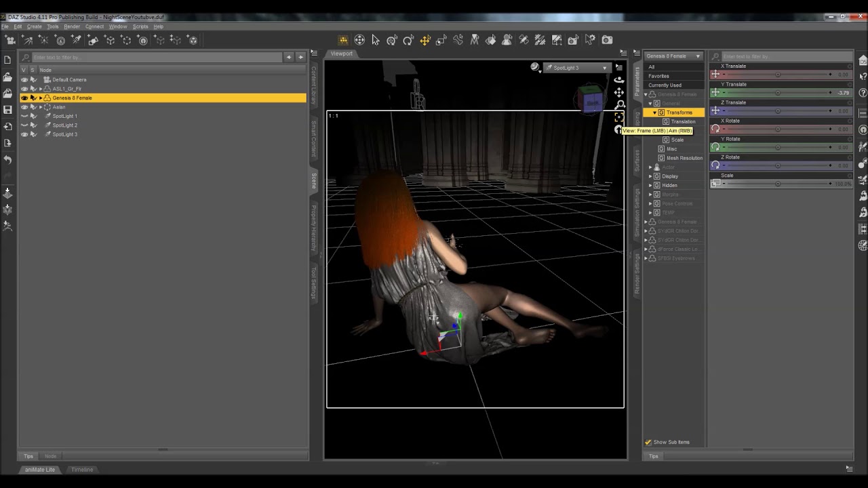Select the highlighted Translate tool
The height and width of the screenshot is (488, 868).
pos(425,41)
